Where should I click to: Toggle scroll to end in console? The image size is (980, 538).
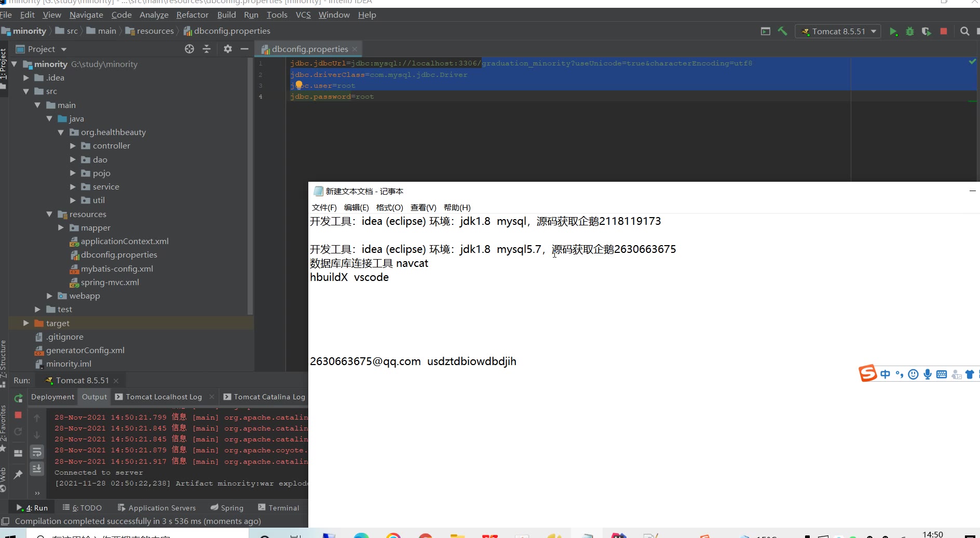(x=37, y=469)
